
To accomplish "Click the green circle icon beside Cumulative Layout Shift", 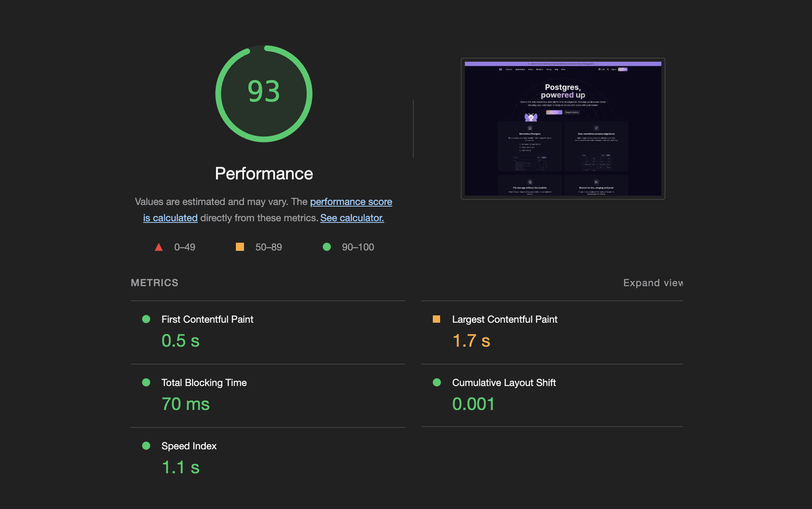I will 437,382.
